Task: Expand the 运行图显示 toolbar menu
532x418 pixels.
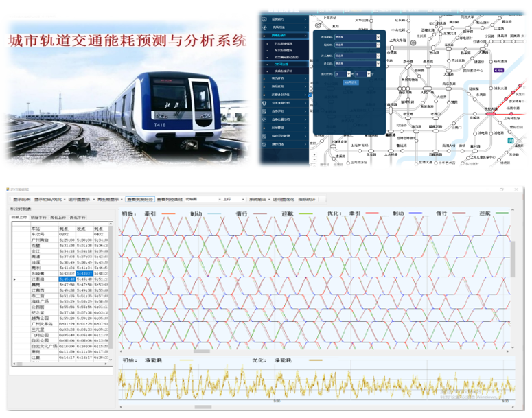Action: (76, 199)
